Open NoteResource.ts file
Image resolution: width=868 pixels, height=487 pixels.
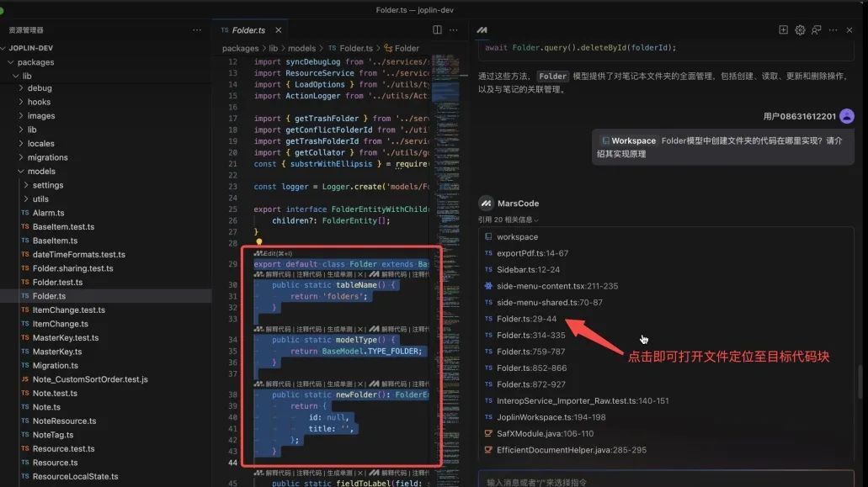64,421
